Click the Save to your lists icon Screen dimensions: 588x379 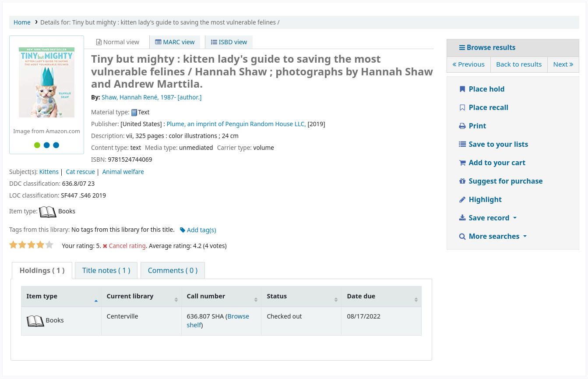coord(462,144)
